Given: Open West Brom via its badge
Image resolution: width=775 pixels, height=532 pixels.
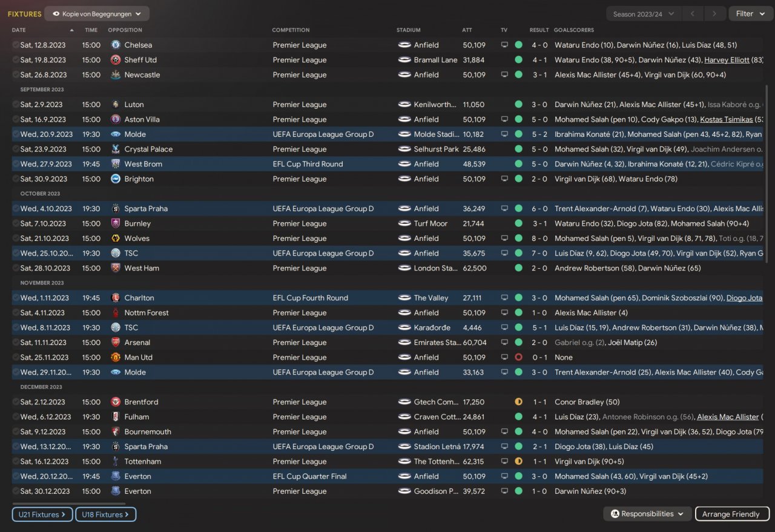Looking at the screenshot, I should [116, 164].
